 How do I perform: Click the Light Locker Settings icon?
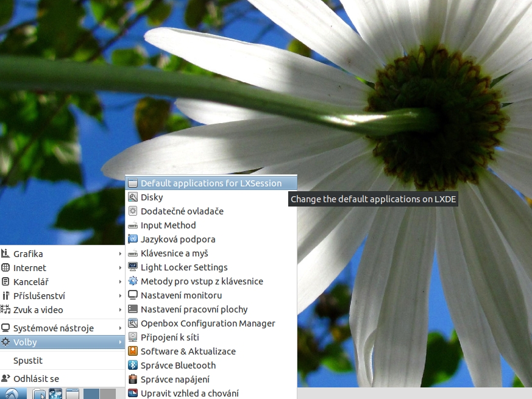(133, 267)
